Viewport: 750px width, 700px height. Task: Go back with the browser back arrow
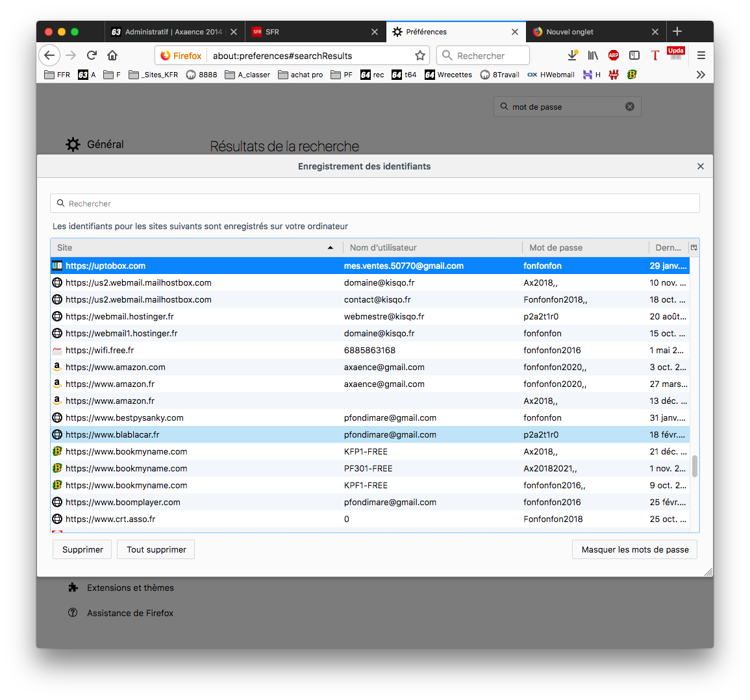tap(49, 55)
